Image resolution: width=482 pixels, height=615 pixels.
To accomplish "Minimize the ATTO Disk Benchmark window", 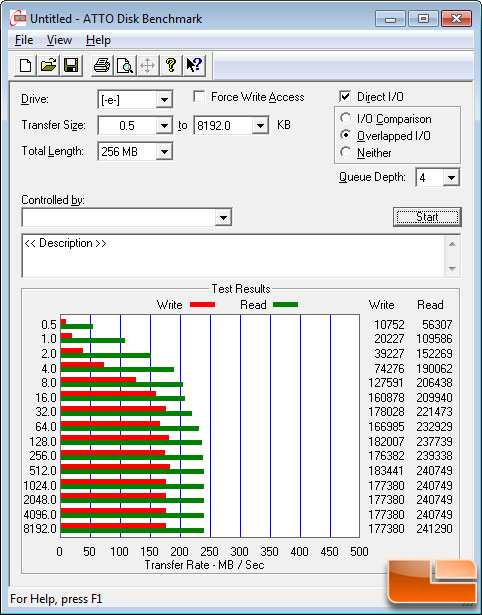I will tap(391, 19).
